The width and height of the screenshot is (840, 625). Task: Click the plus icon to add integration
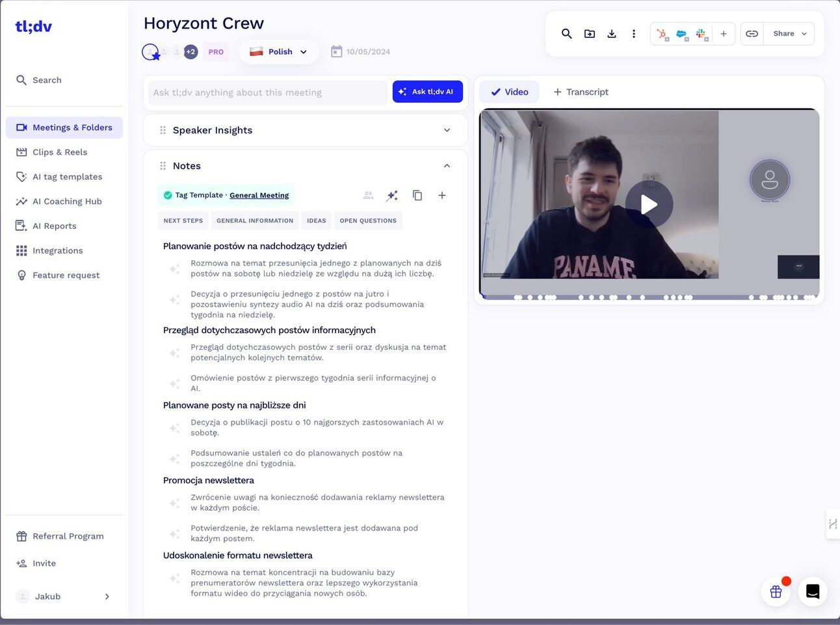724,34
